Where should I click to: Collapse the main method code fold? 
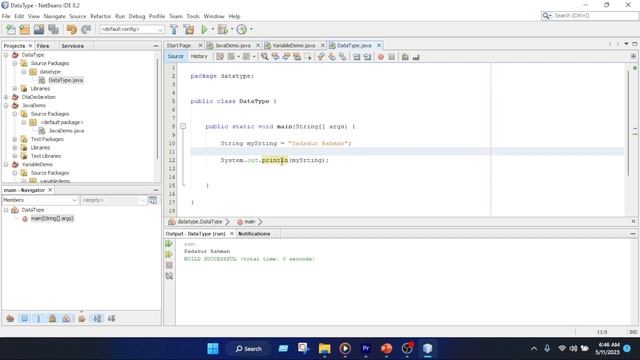(183, 127)
